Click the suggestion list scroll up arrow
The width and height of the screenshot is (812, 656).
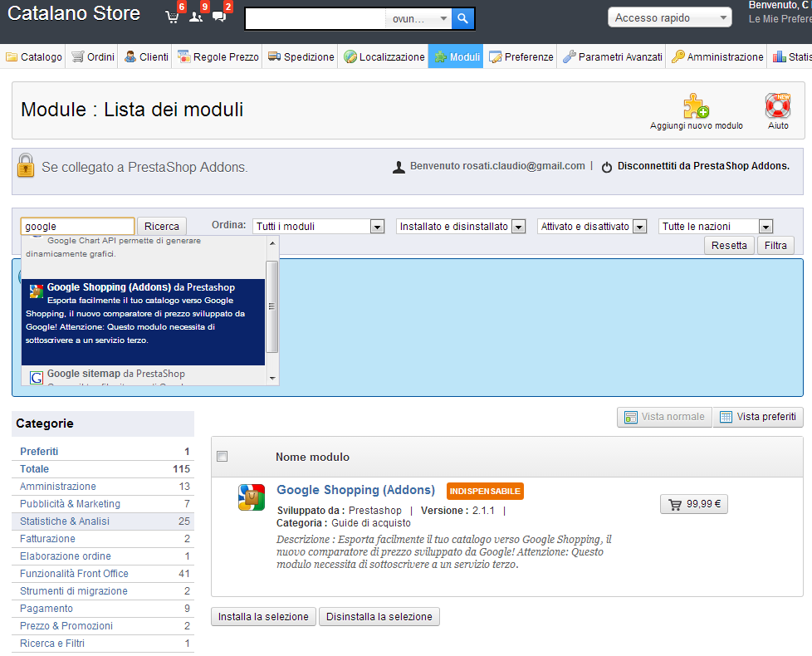point(272,242)
